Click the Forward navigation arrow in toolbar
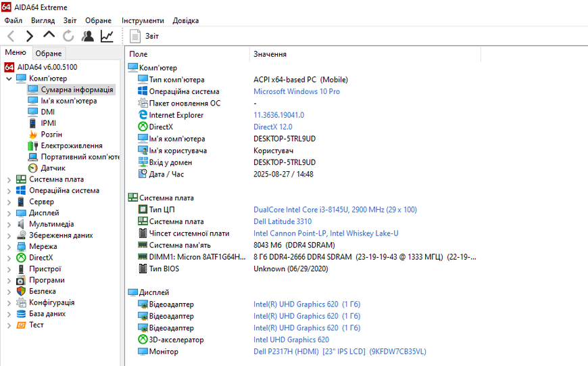The height and width of the screenshot is (366, 588). [x=30, y=36]
